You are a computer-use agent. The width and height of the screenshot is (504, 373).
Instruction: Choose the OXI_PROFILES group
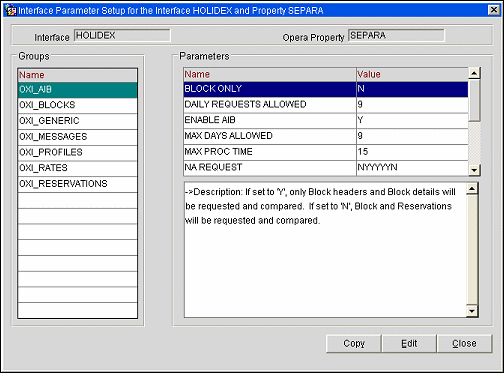tap(77, 152)
